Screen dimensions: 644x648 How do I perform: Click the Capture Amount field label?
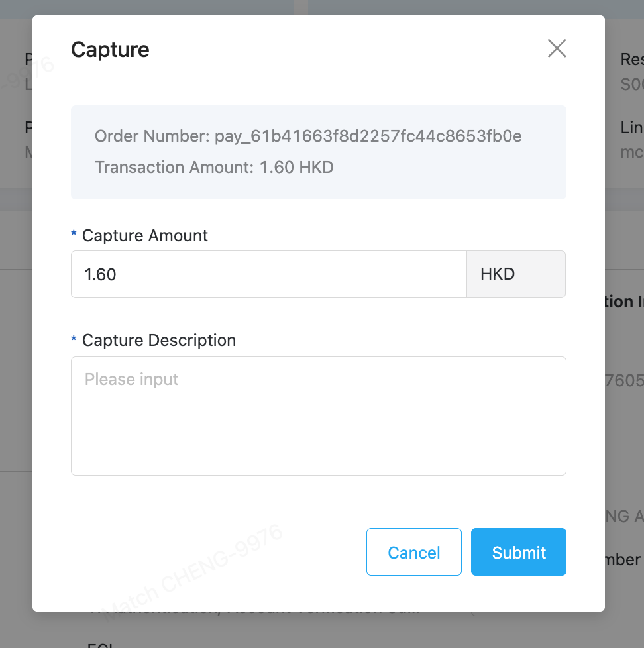coord(144,236)
